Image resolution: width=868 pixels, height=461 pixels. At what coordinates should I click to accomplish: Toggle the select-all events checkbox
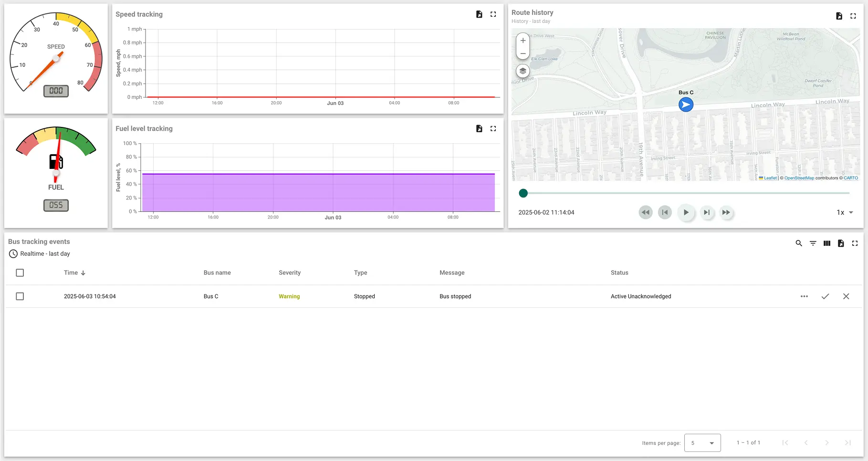point(20,273)
